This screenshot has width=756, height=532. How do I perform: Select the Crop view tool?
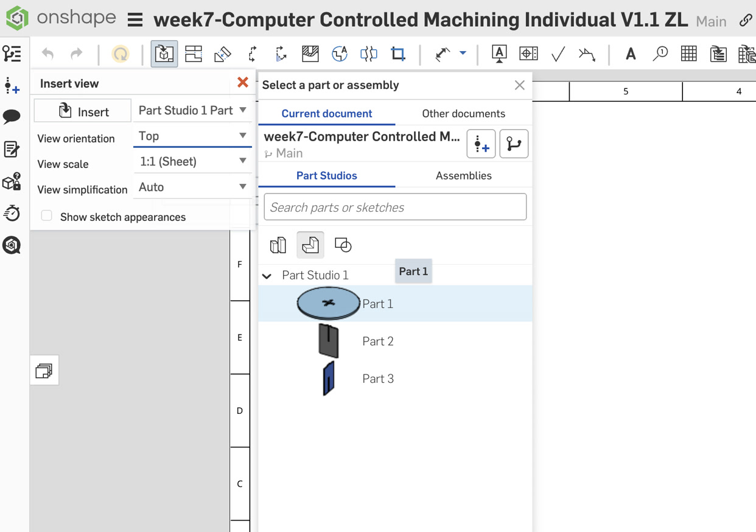(398, 54)
